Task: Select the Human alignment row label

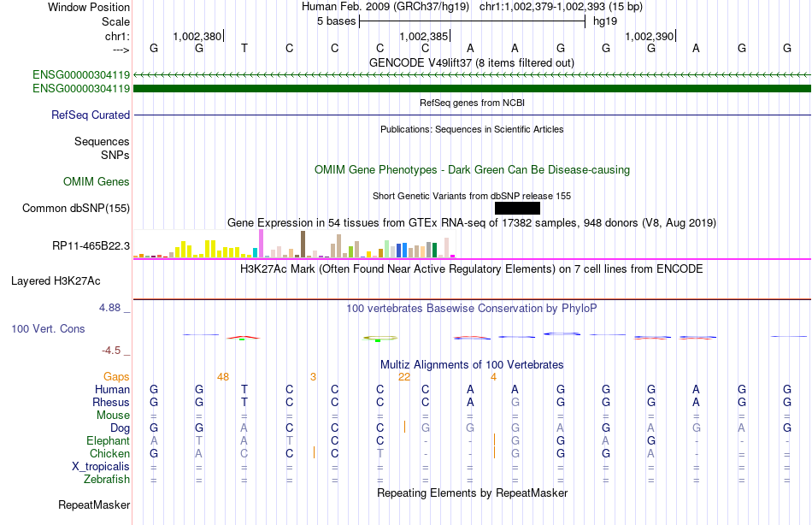Action: 112,390
